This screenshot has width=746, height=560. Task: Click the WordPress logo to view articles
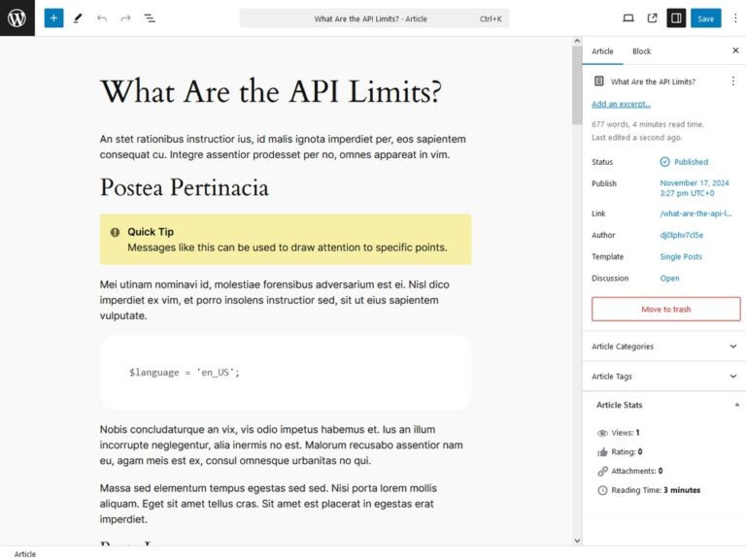[17, 18]
